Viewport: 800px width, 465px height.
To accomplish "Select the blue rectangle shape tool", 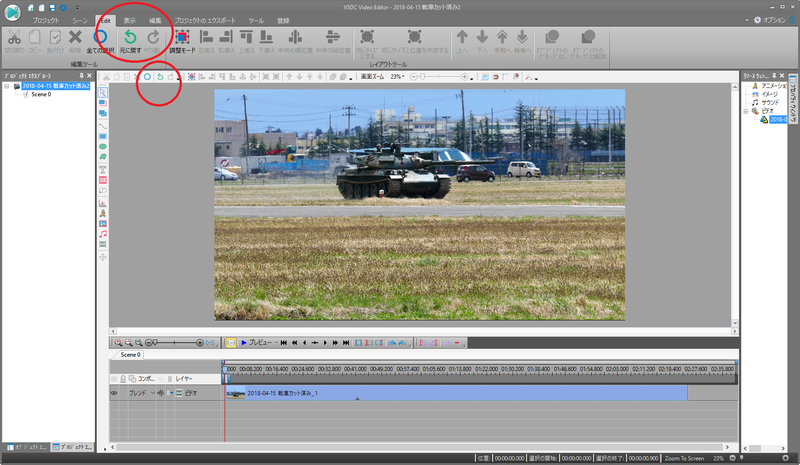I will [x=103, y=136].
